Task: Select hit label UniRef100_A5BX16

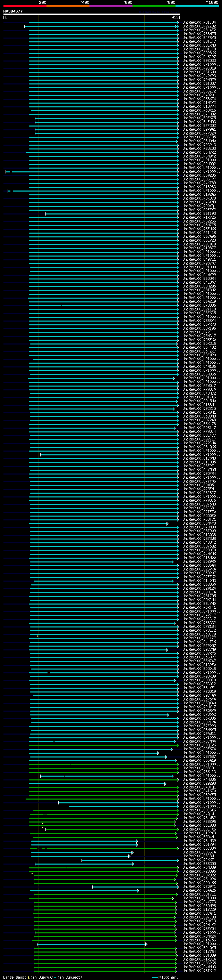Action: click(x=199, y=110)
